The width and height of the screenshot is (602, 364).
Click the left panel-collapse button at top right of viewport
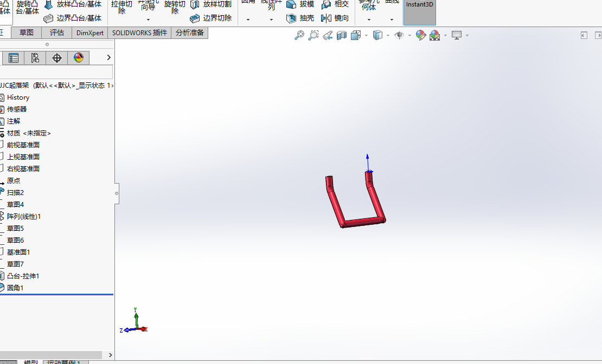[584, 35]
